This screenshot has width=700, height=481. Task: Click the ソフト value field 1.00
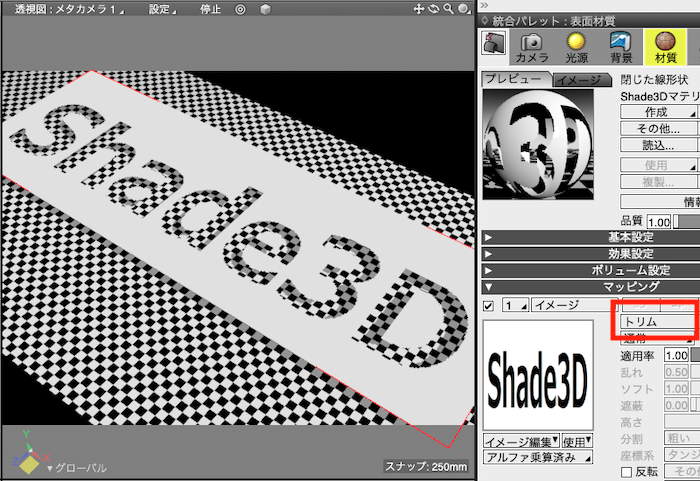(x=677, y=389)
